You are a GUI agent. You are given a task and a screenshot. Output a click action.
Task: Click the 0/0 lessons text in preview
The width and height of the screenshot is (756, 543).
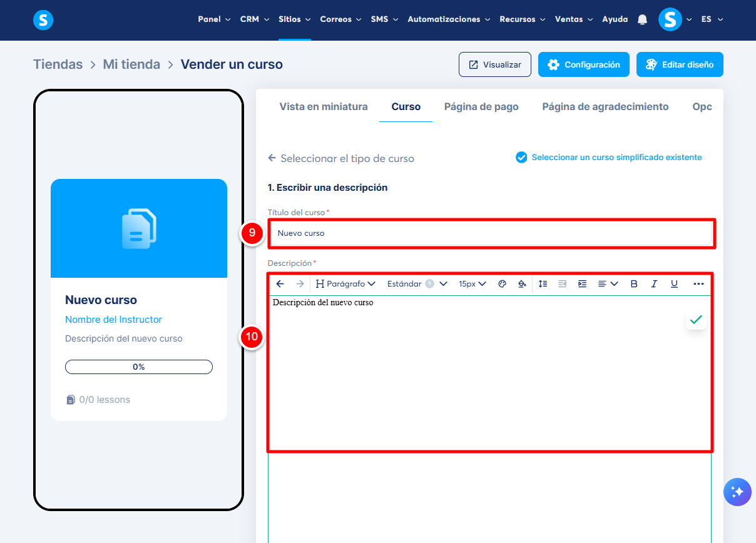coord(105,400)
